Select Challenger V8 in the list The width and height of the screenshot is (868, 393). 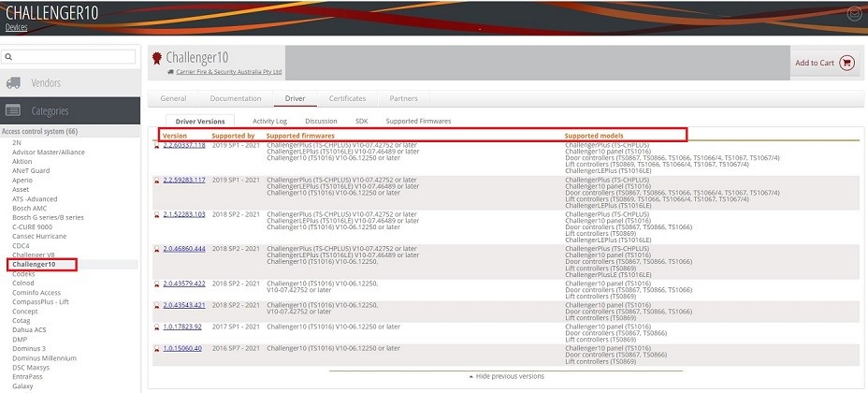pos(34,255)
